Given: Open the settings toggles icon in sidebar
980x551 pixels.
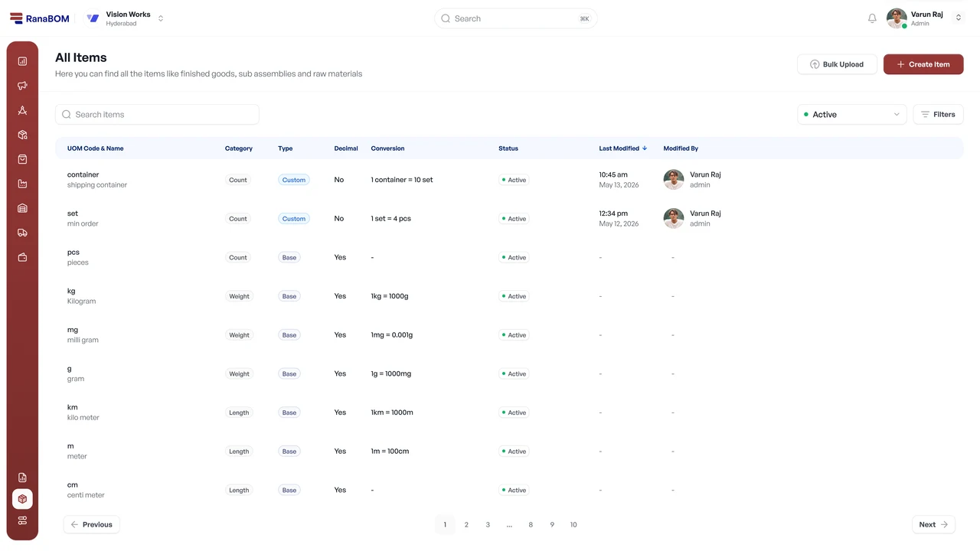Looking at the screenshot, I should (22, 520).
